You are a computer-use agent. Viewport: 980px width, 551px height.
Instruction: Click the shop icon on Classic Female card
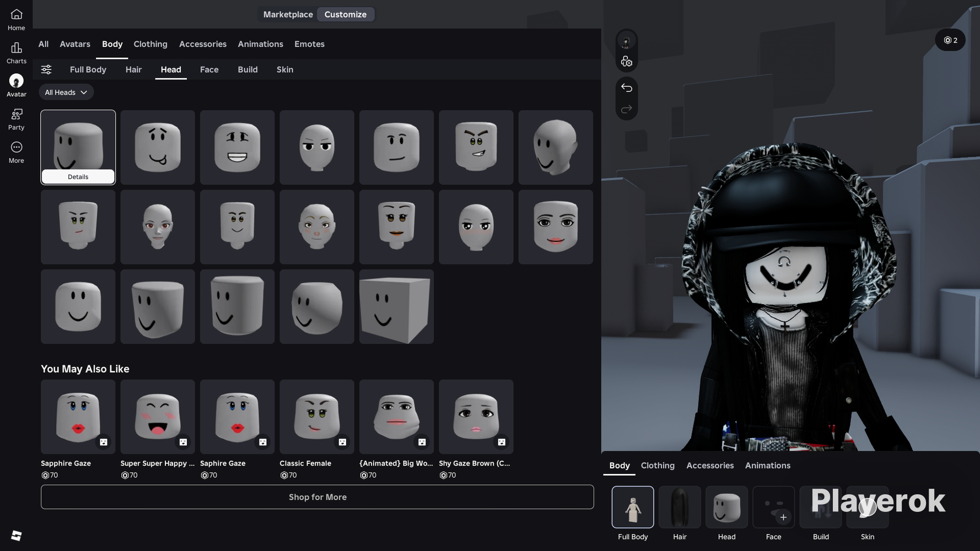342,442
